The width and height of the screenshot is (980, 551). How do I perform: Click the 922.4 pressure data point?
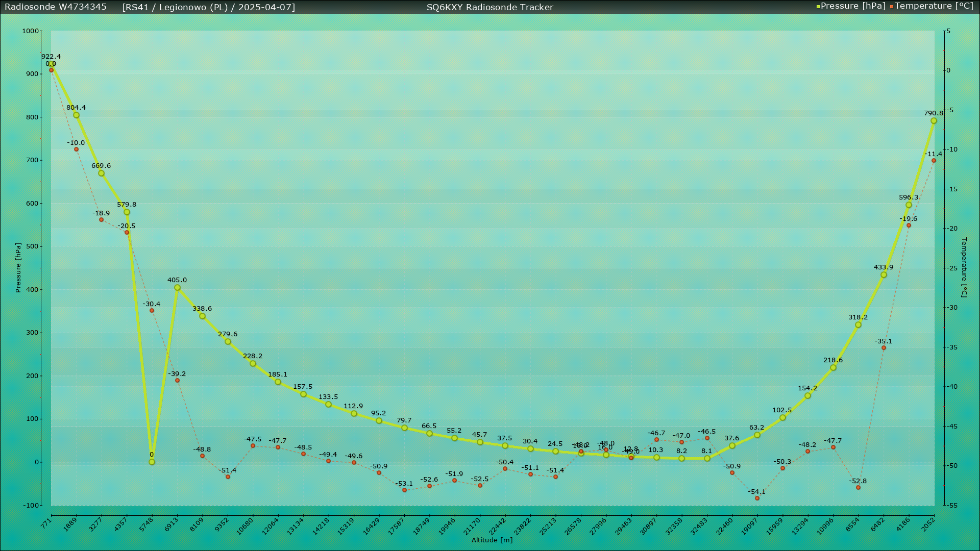pos(51,64)
